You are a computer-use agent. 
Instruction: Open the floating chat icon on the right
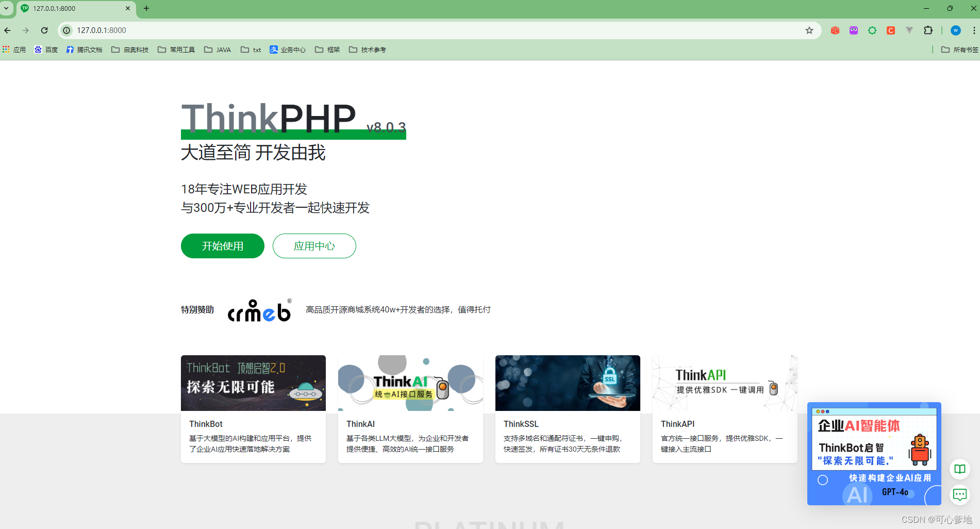[959, 495]
